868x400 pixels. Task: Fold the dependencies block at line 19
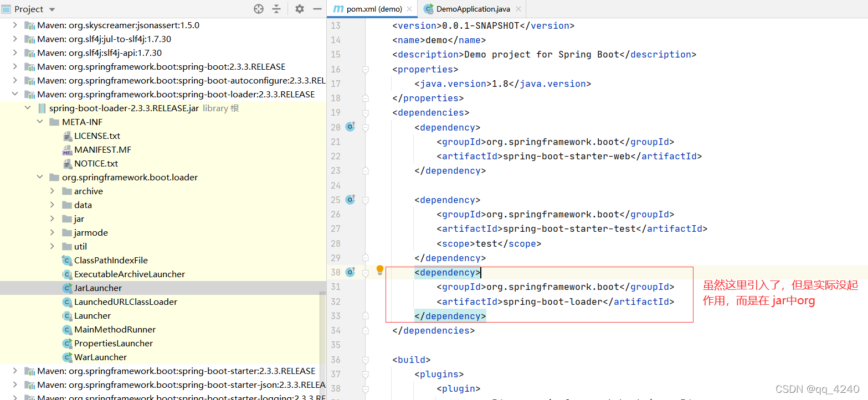click(366, 113)
